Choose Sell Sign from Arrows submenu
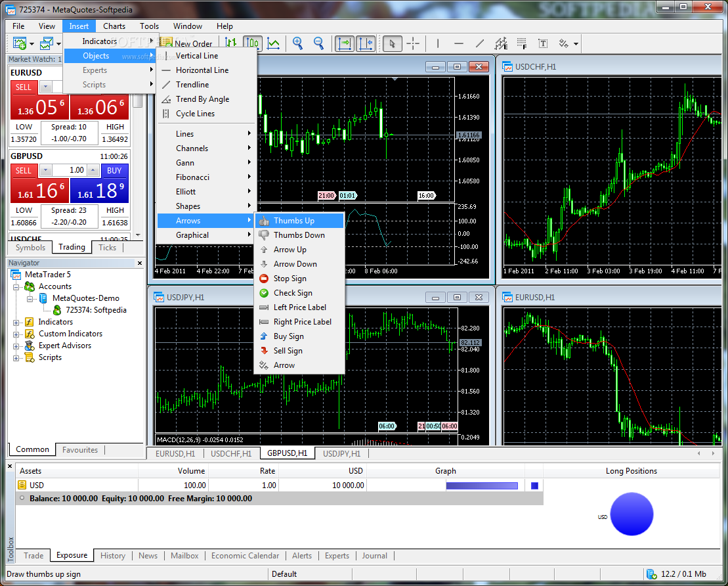 (x=299, y=350)
